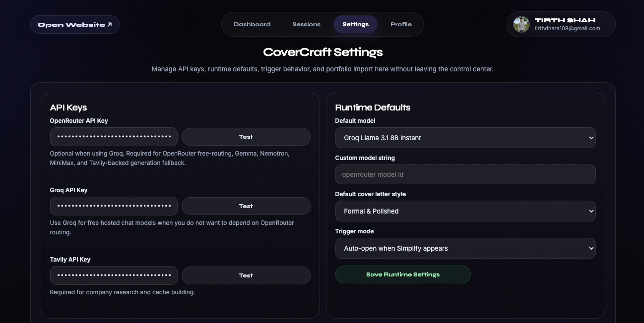Open the Default model dropdown
The image size is (644, 323).
tap(465, 138)
